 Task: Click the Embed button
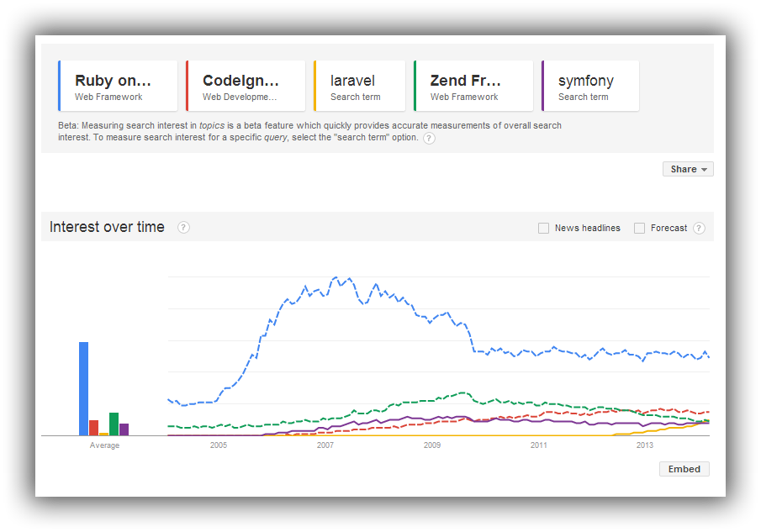click(x=684, y=469)
